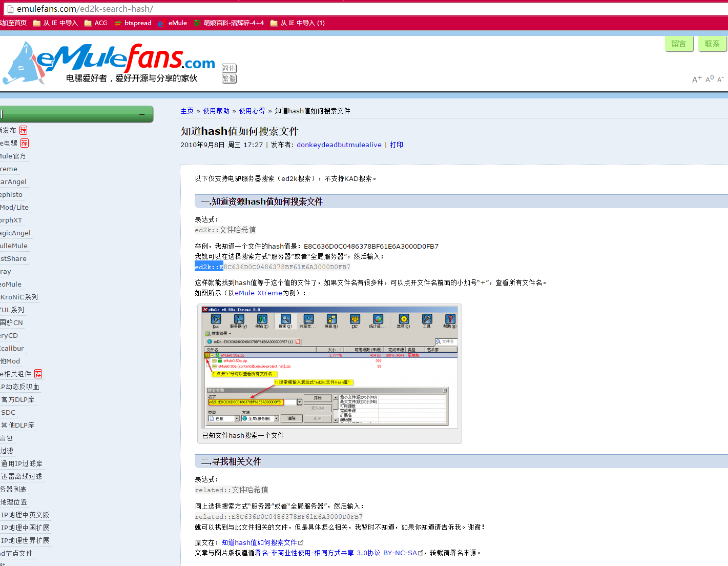
Task: Select the Mod/Lite sidebar item
Action: click(x=14, y=207)
